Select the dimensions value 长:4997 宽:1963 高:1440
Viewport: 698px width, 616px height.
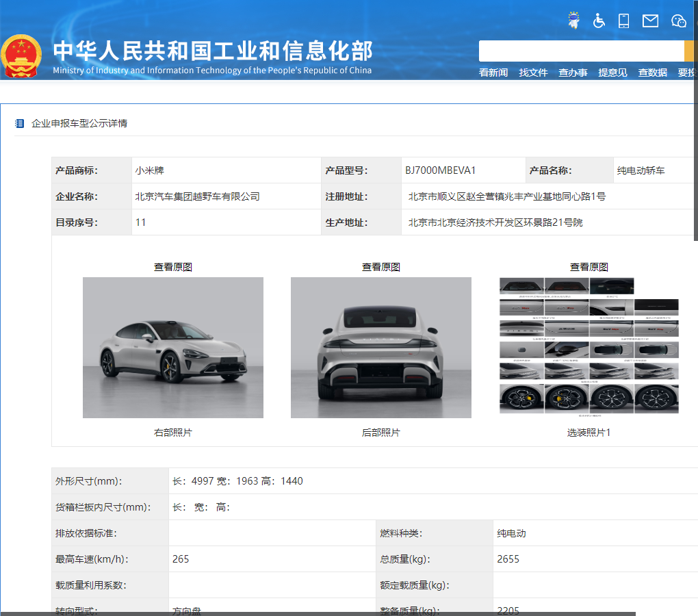point(237,481)
